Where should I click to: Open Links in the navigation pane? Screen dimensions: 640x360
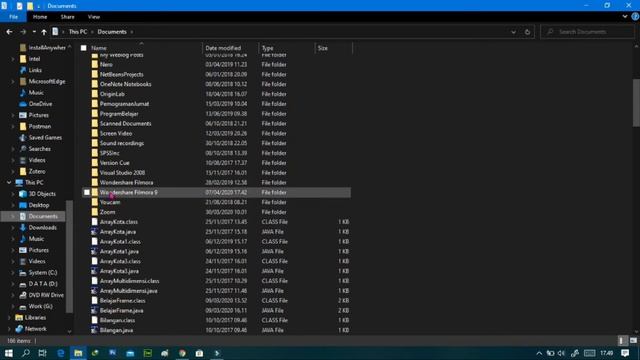35,70
